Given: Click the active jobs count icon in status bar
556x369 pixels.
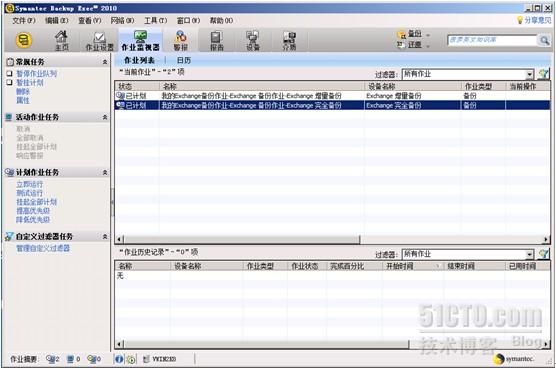Looking at the screenshot, I should 70,359.
